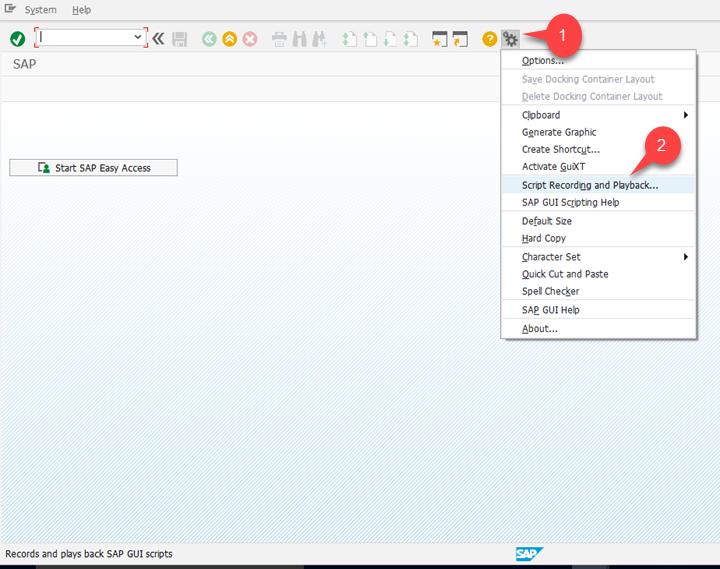Open the Help menu
This screenshot has height=569, width=720.
(x=81, y=10)
